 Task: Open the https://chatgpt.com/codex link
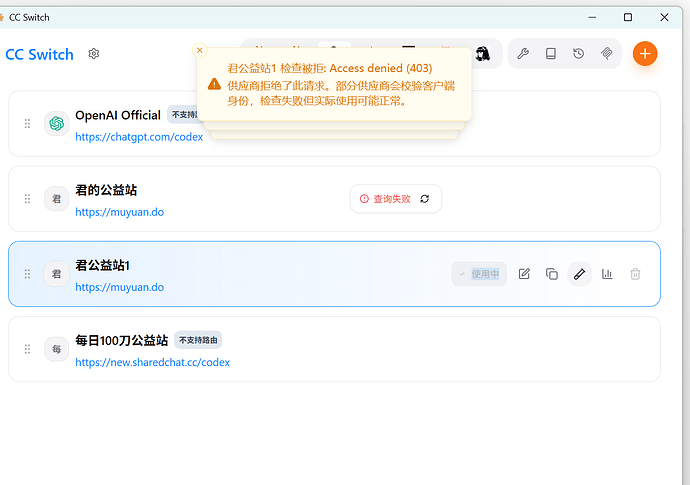point(139,137)
